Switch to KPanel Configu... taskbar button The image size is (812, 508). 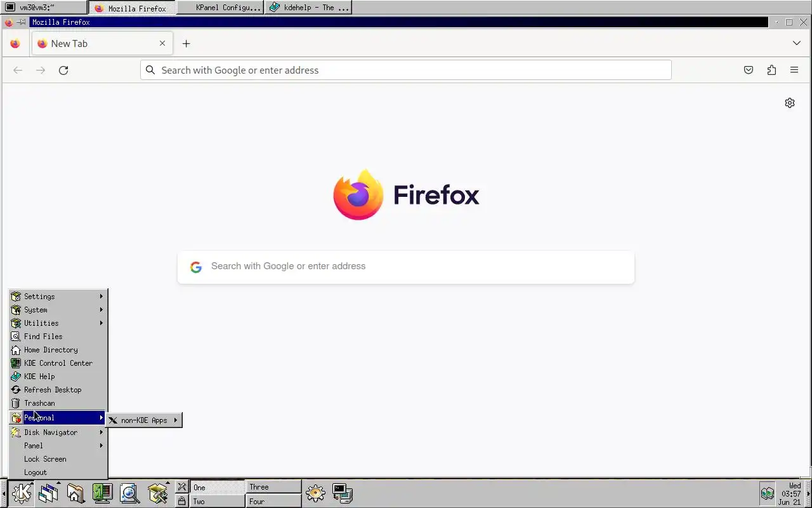click(219, 8)
